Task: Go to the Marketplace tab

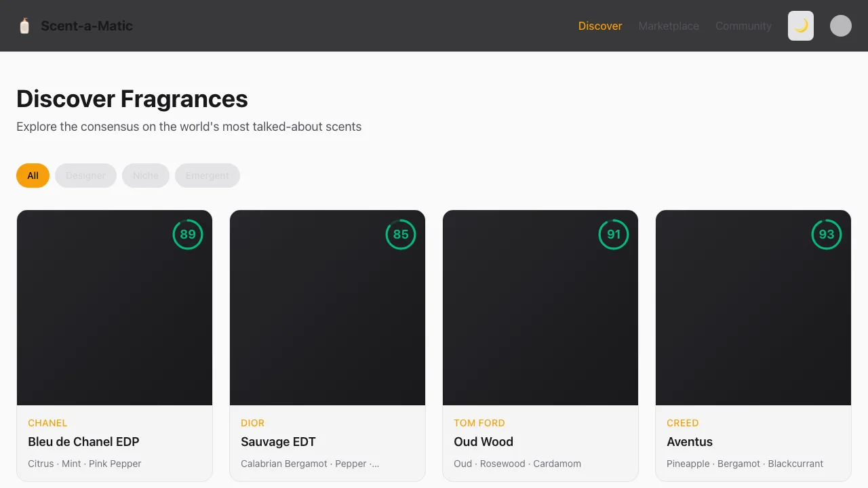Action: [x=669, y=26]
